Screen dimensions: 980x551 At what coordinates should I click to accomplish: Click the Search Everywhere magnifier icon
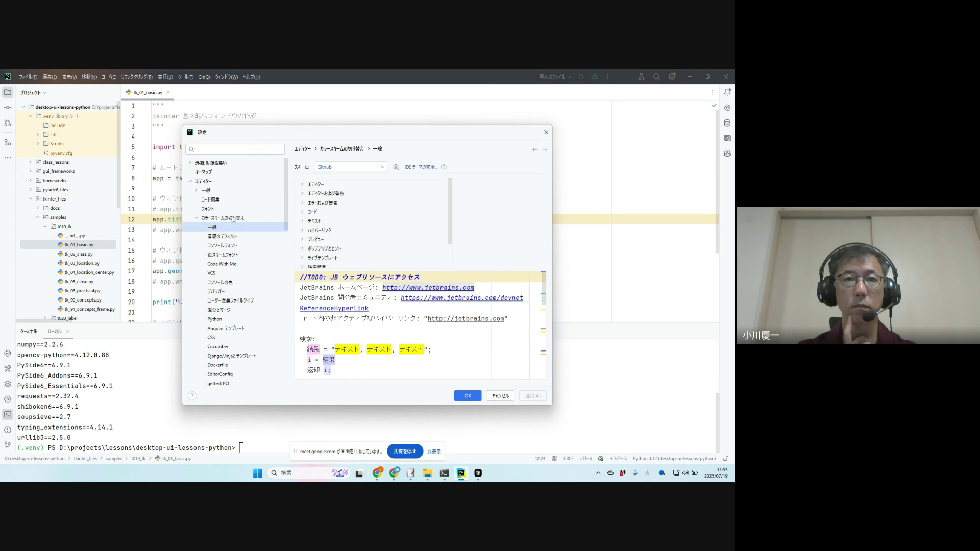(x=656, y=77)
